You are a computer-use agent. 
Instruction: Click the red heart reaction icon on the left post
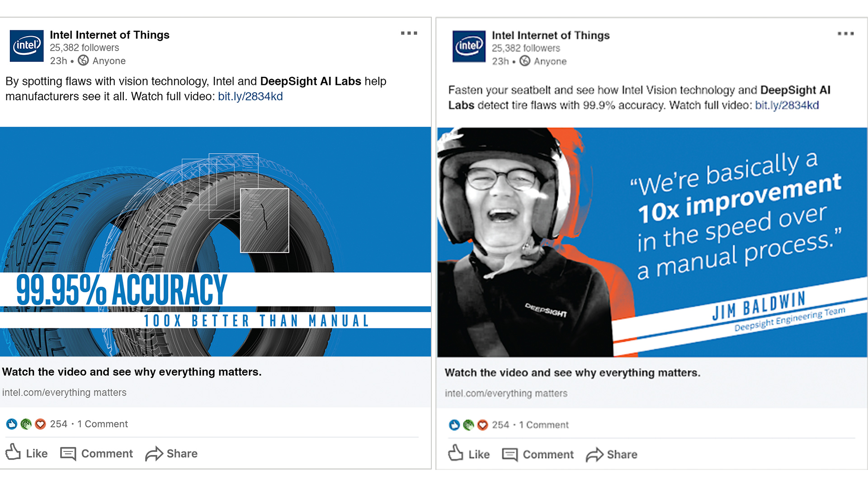(40, 424)
